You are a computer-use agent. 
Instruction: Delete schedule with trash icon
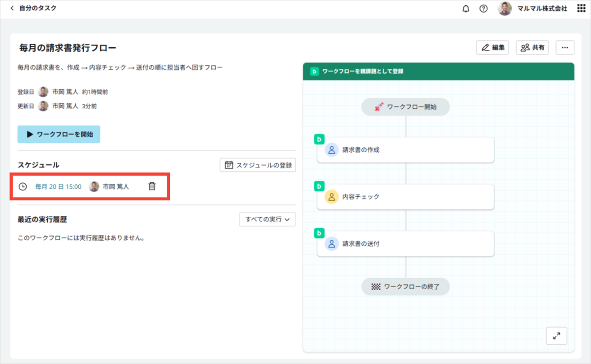pos(152,186)
